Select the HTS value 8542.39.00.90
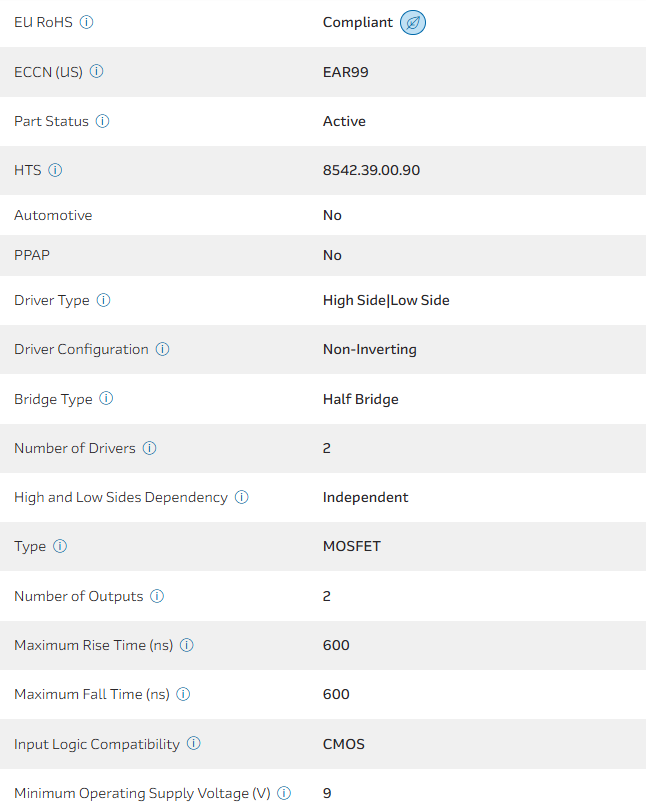The width and height of the screenshot is (646, 807). pyautogui.click(x=371, y=170)
